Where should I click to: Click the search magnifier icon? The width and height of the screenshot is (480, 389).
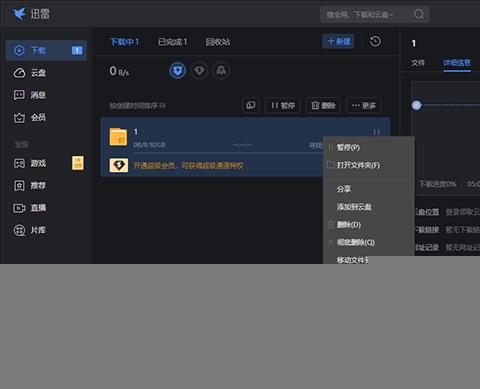point(419,14)
